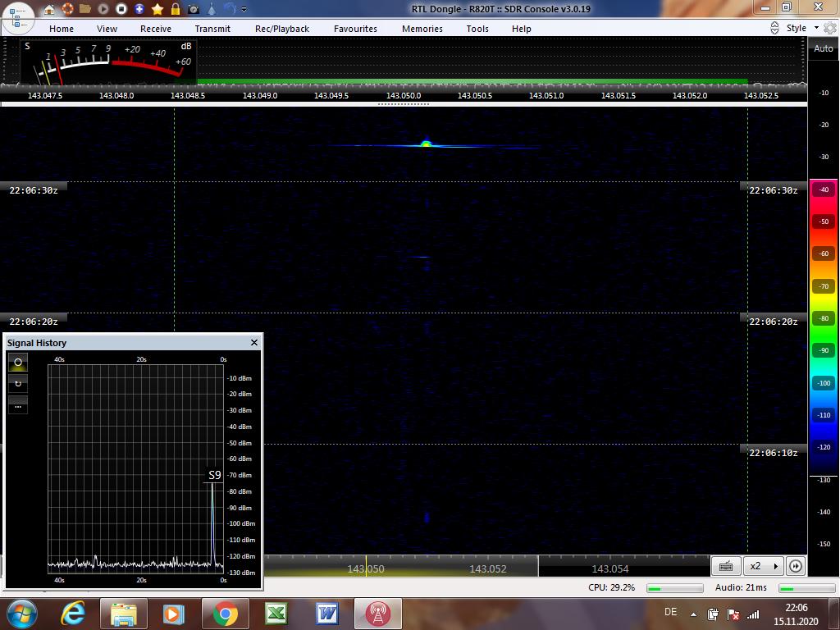Stop the radio with the stop icon

pos(121,9)
